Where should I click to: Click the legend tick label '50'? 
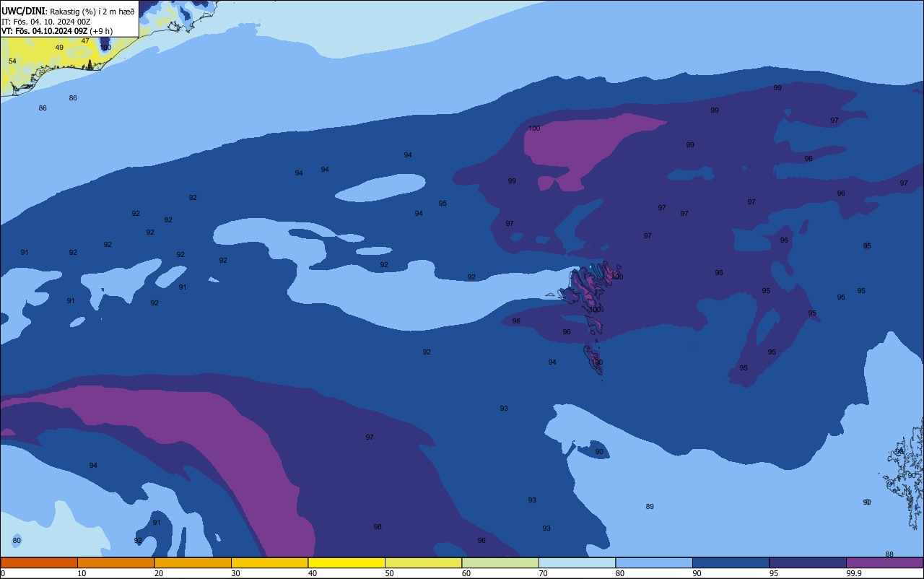coord(389,573)
